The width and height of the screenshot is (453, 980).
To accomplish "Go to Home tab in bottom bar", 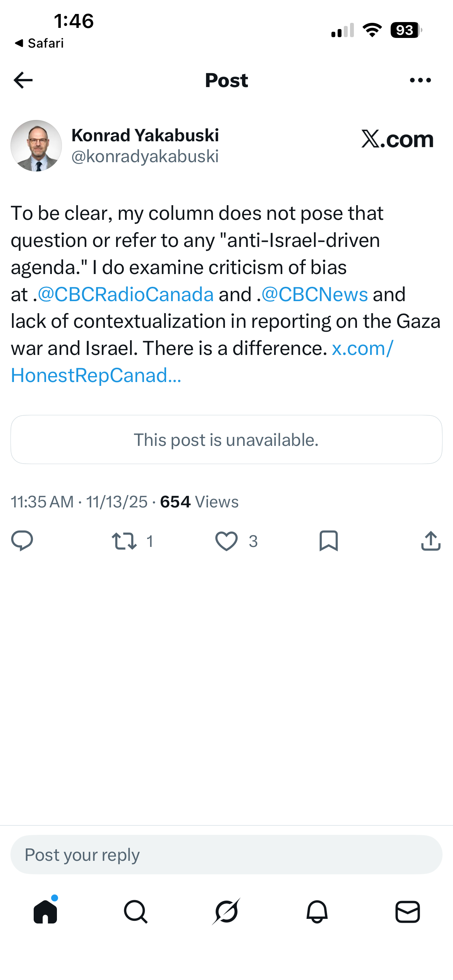I will 45,911.
